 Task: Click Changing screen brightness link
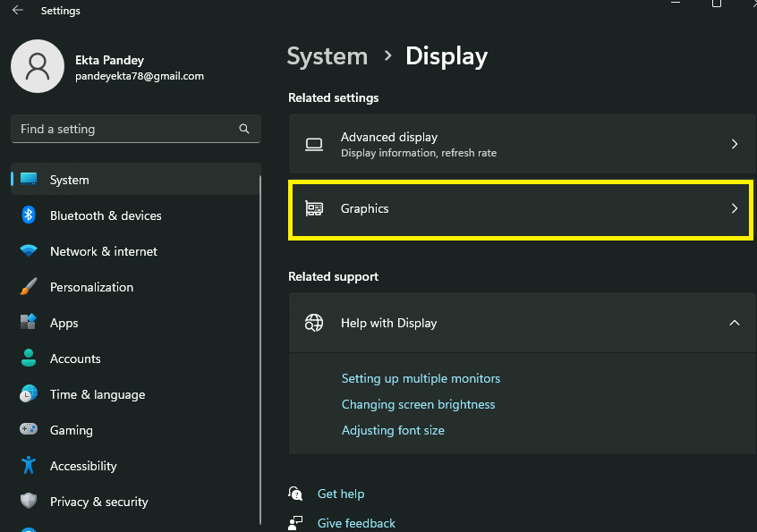tap(418, 405)
